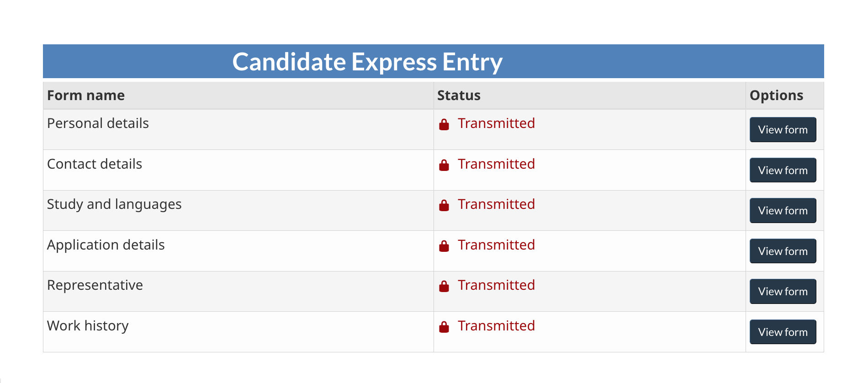Click lock icon in Application details row
This screenshot has height=383, width=868.
444,246
